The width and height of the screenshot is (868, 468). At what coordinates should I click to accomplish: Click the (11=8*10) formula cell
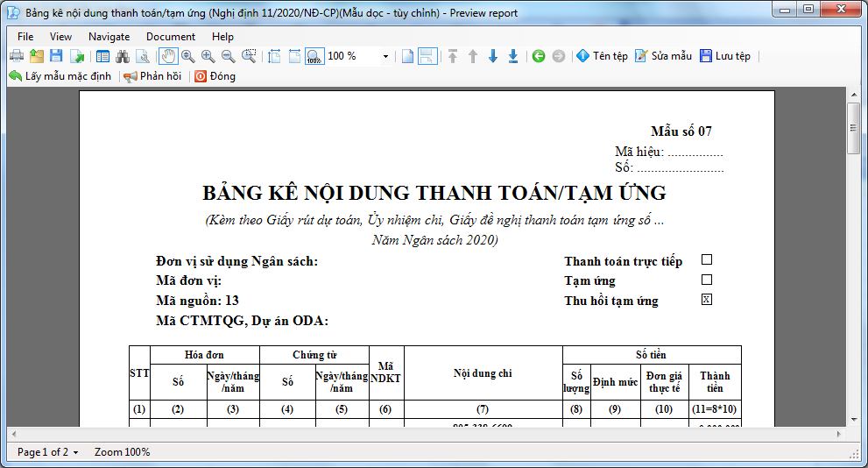pos(715,409)
